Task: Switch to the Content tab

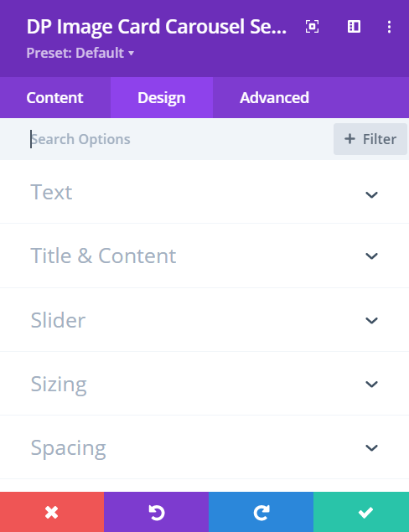Action: pyautogui.click(x=55, y=98)
